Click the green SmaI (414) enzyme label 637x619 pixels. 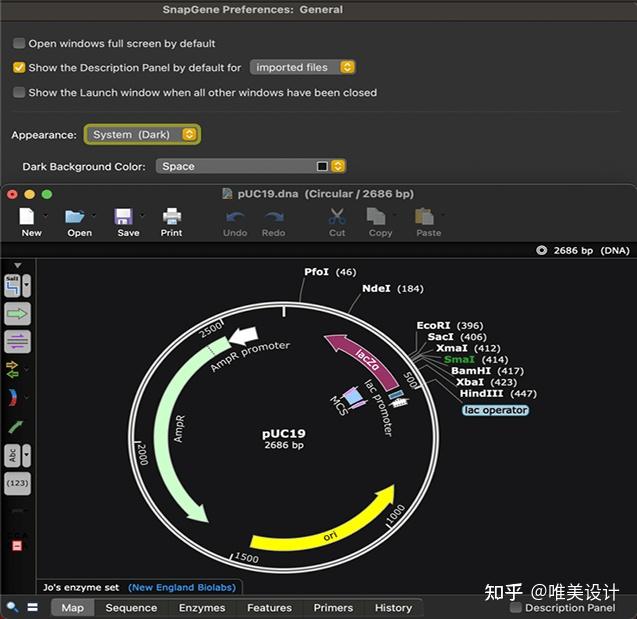point(476,359)
